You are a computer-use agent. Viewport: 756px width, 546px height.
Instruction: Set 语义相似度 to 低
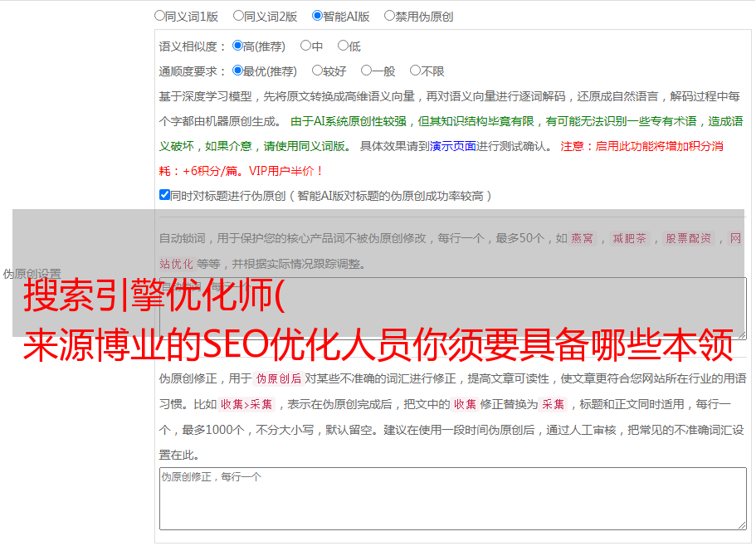pyautogui.click(x=343, y=46)
